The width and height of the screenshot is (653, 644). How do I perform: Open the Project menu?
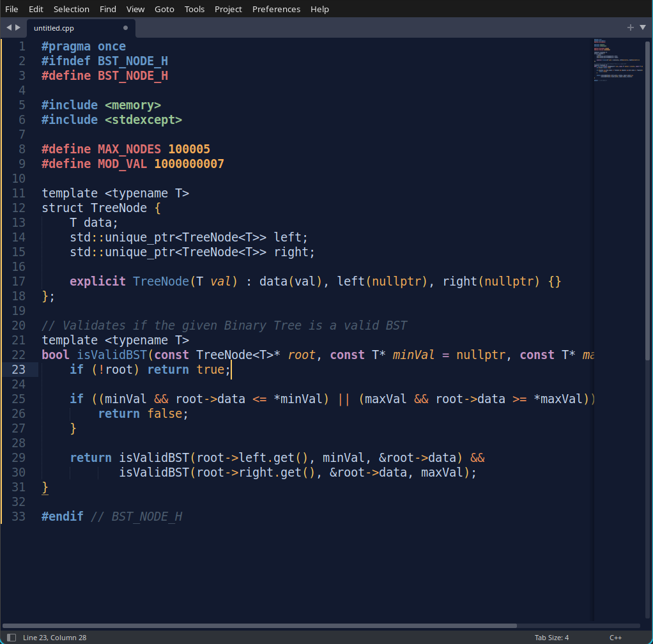[x=228, y=9]
